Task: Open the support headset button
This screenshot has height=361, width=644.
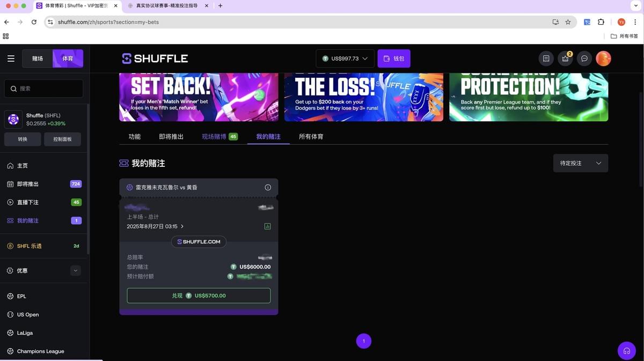Action: tap(626, 351)
